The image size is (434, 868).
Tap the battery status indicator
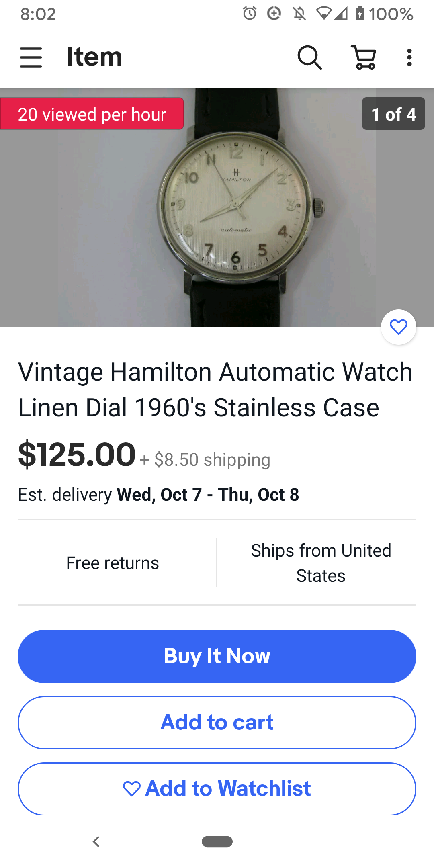click(360, 14)
